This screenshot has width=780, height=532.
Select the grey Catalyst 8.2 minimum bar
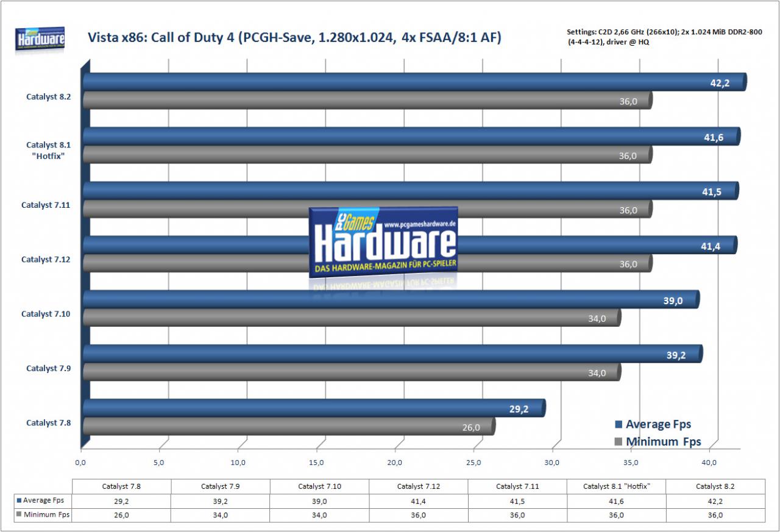click(x=368, y=101)
